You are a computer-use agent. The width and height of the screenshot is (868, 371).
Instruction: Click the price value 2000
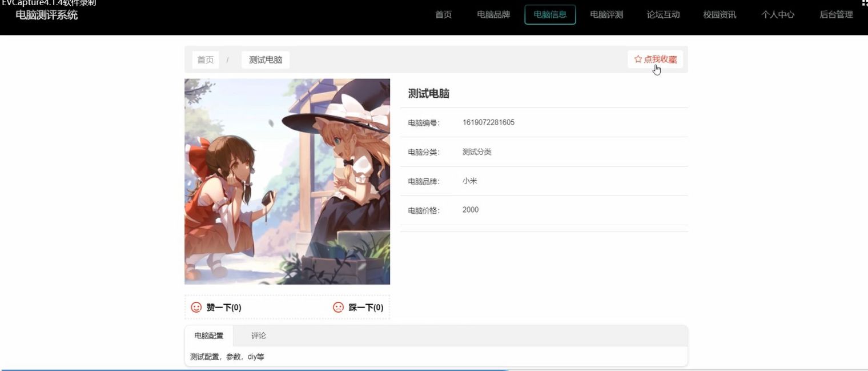(471, 210)
